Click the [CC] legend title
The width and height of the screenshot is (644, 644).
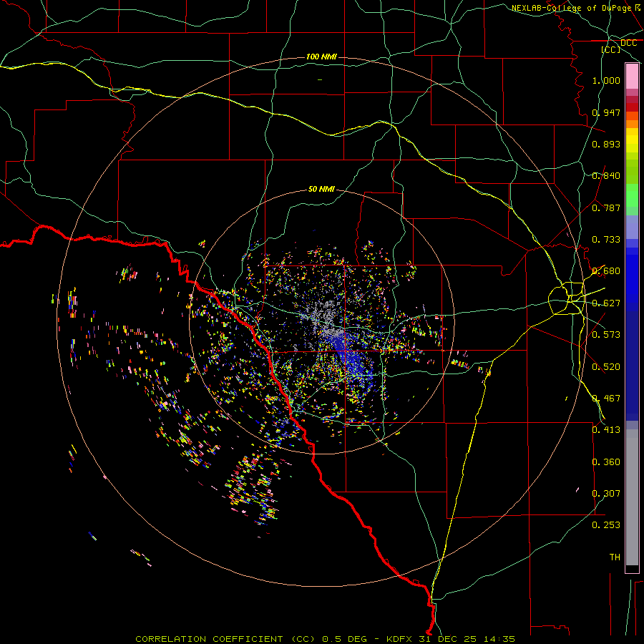point(611,49)
